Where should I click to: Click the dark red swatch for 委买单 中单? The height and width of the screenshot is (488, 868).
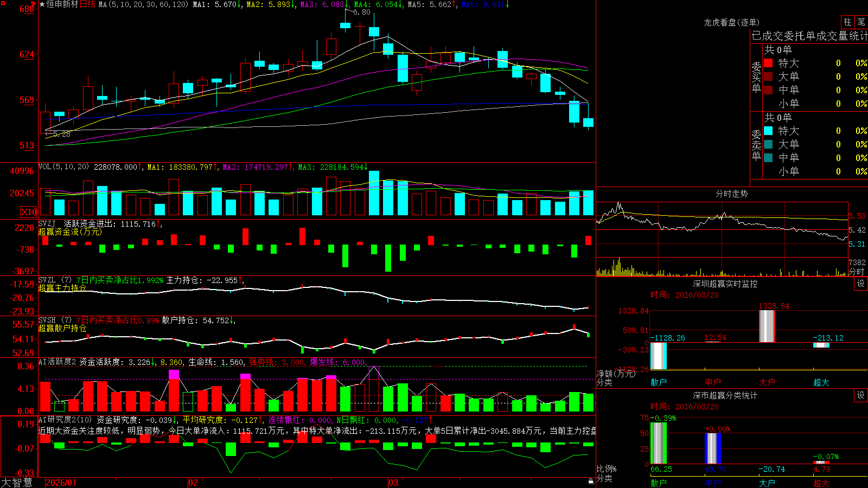click(768, 89)
